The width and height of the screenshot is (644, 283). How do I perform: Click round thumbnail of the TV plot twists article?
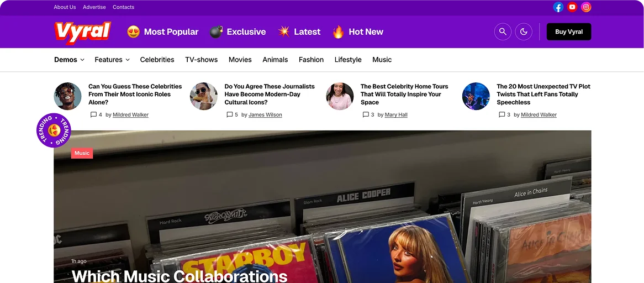(x=476, y=96)
